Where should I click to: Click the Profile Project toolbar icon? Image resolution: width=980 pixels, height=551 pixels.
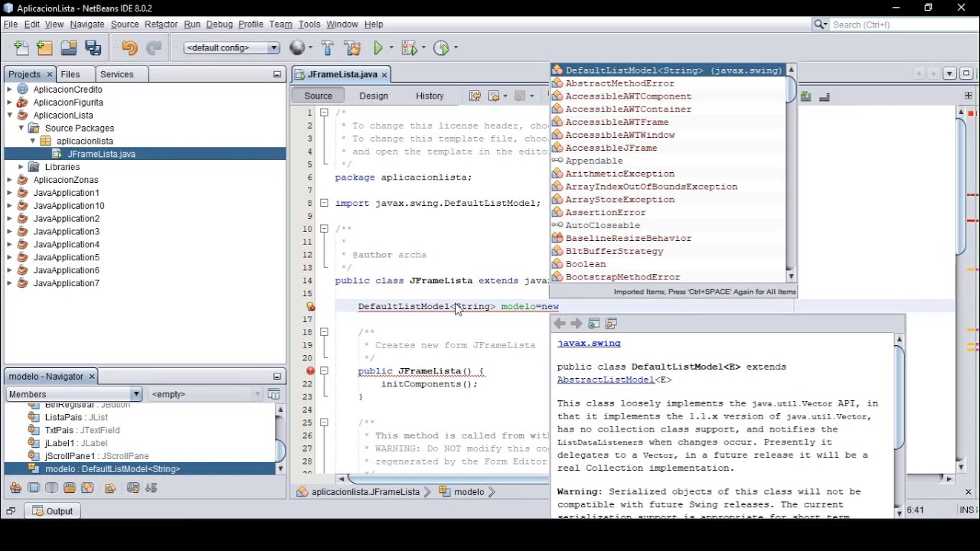tap(441, 48)
